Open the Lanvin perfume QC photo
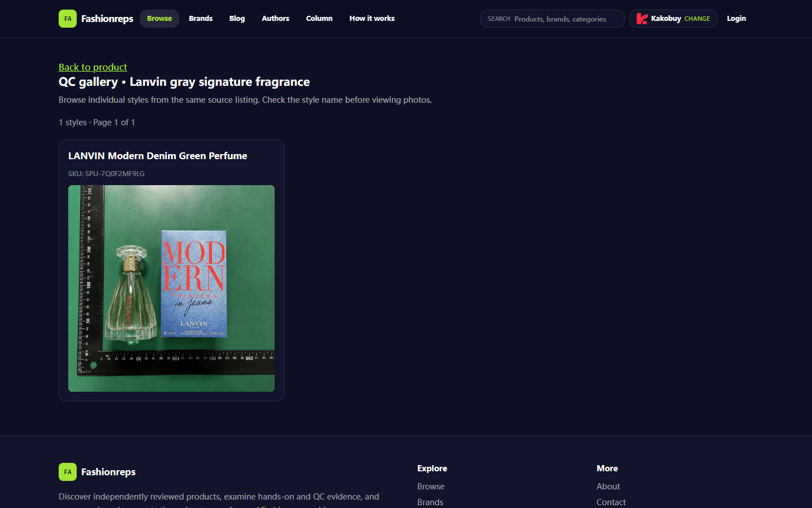Viewport: 812px width, 508px height. (x=171, y=288)
